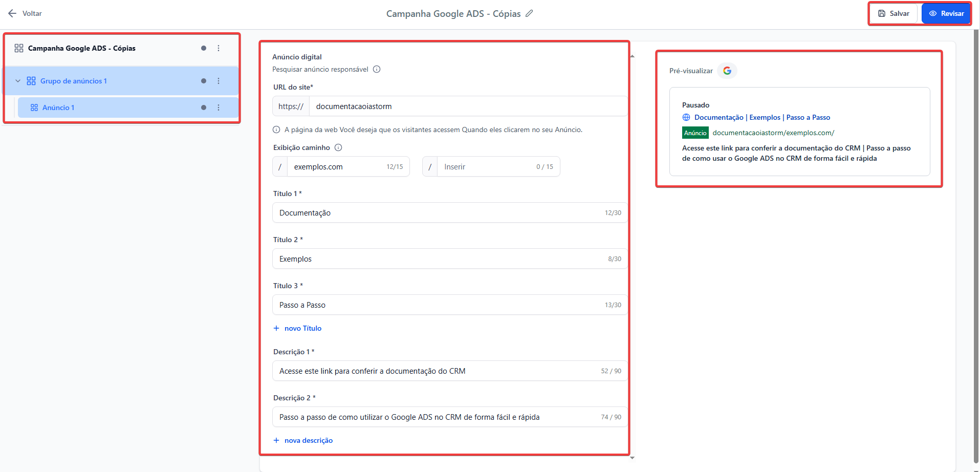Click the back arrow icon beside Voltar
This screenshot has height=472, width=980.
pos(12,14)
